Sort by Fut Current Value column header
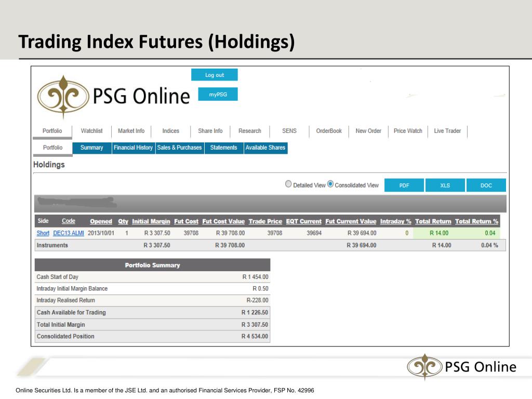 pyautogui.click(x=351, y=221)
